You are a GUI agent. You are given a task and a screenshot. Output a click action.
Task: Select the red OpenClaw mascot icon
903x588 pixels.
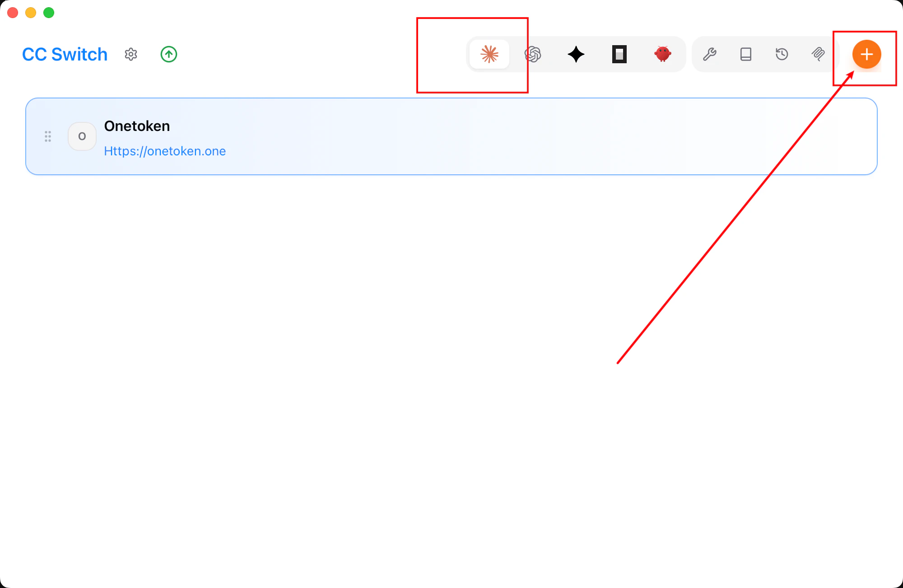[662, 54]
